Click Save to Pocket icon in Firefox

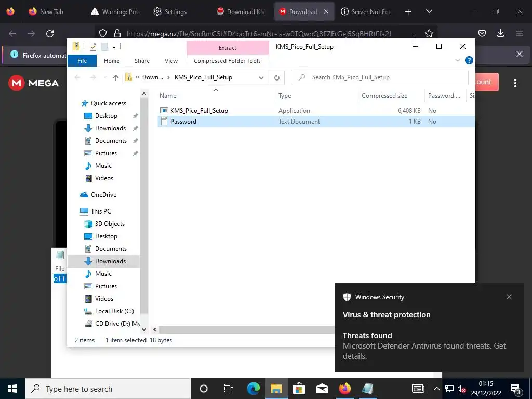(x=482, y=33)
